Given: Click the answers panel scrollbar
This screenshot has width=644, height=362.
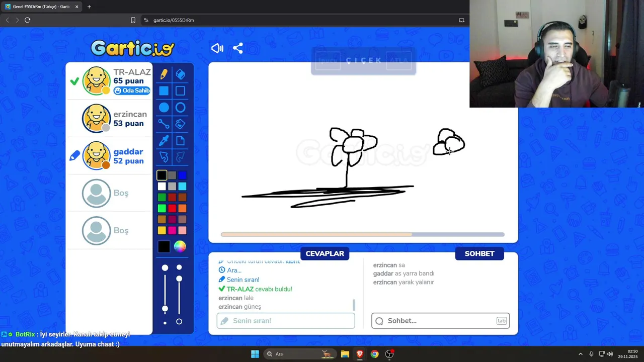Looking at the screenshot, I should click(354, 305).
